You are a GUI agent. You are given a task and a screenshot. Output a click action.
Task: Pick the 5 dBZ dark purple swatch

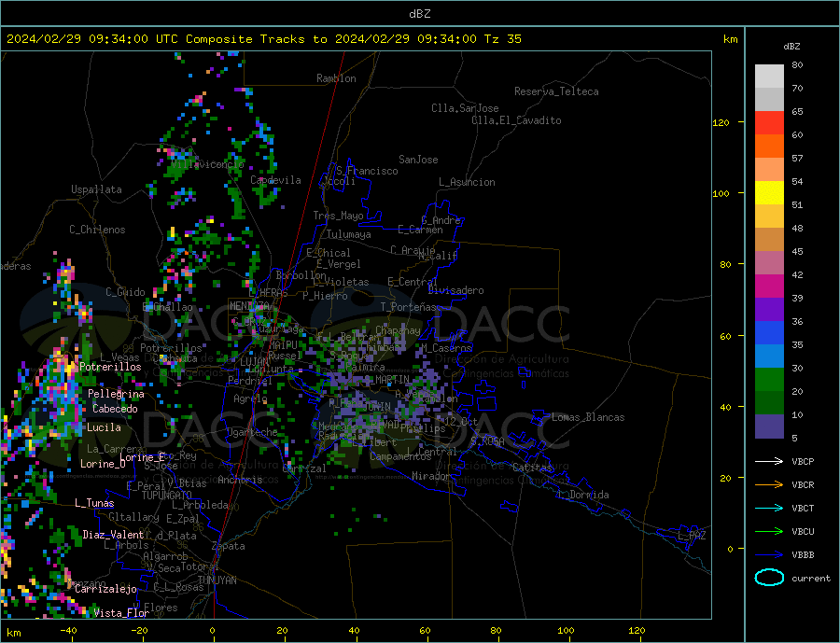[769, 426]
